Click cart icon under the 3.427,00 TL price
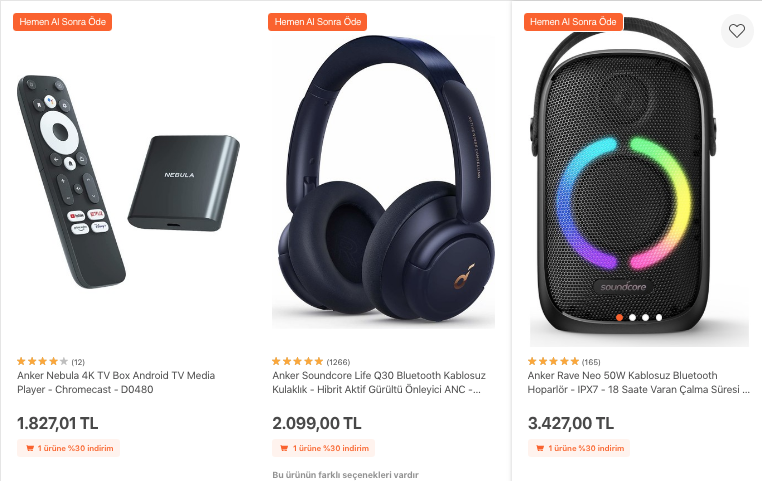This screenshot has height=481, width=762. (x=540, y=448)
